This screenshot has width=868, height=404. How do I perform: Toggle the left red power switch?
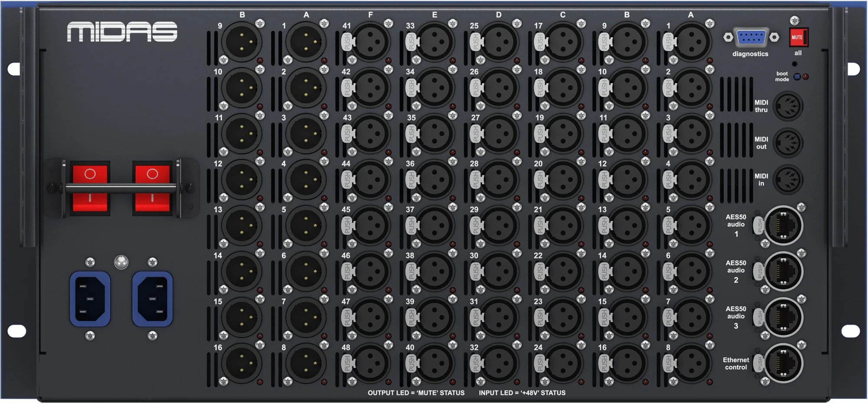click(x=90, y=188)
